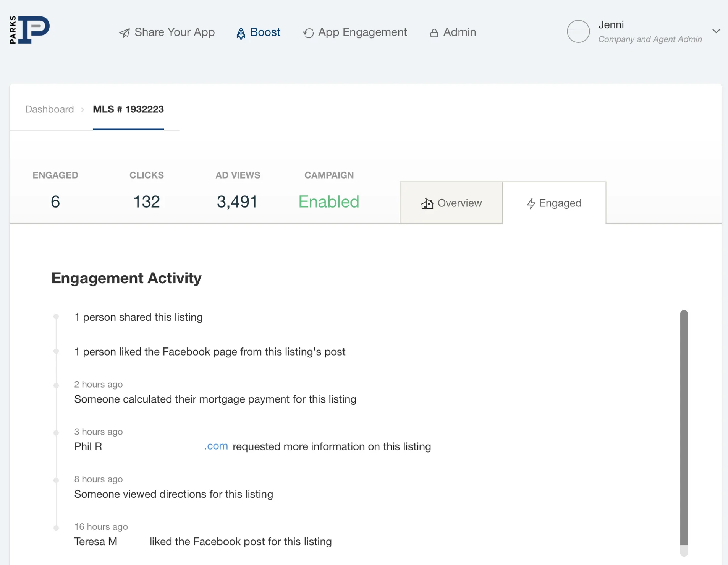The height and width of the screenshot is (565, 728).
Task: Click the lightning bolt Engaged icon
Action: [531, 203]
